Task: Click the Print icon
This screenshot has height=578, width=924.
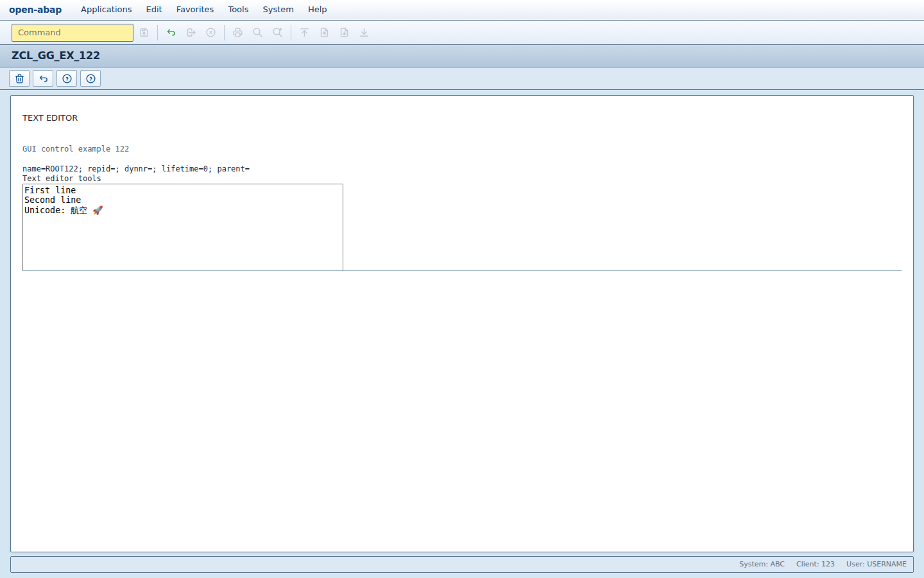Action: [x=238, y=33]
